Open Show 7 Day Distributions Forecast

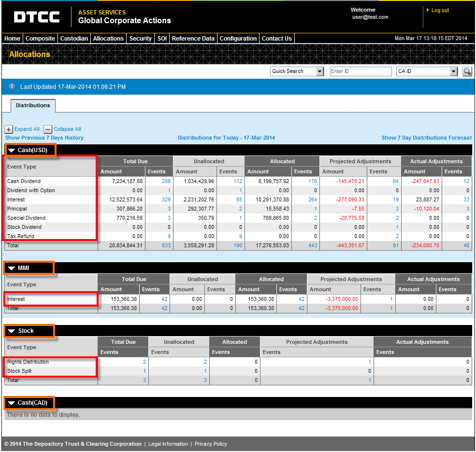coord(426,138)
